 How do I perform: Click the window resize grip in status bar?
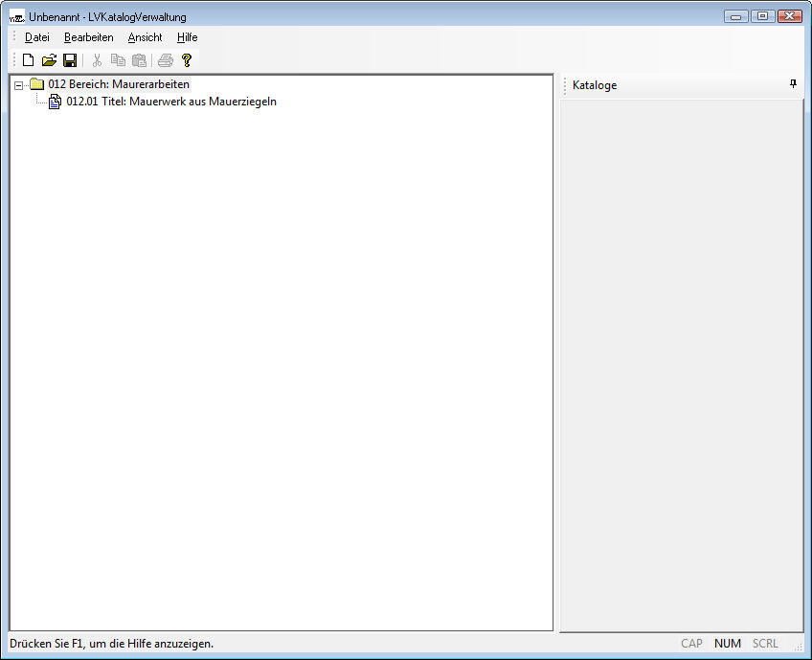[x=798, y=647]
